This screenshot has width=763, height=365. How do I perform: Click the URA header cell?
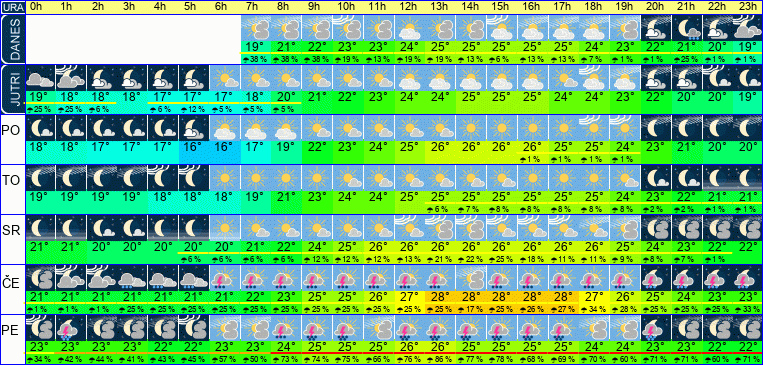click(x=12, y=6)
